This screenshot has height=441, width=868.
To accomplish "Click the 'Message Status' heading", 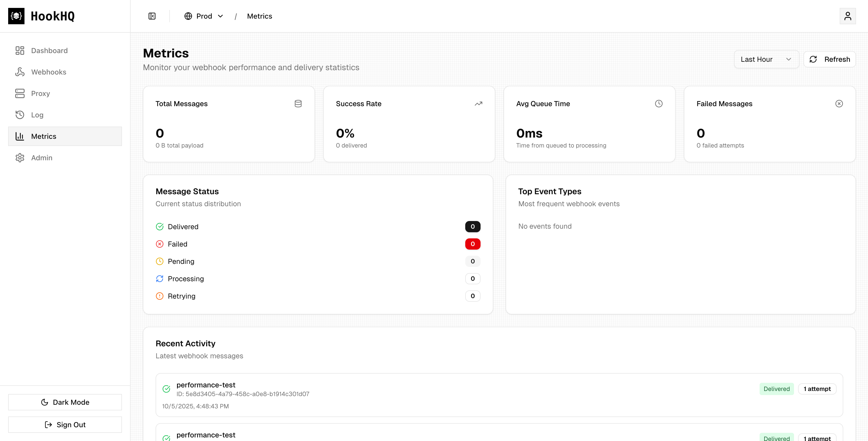I will 187,191.
